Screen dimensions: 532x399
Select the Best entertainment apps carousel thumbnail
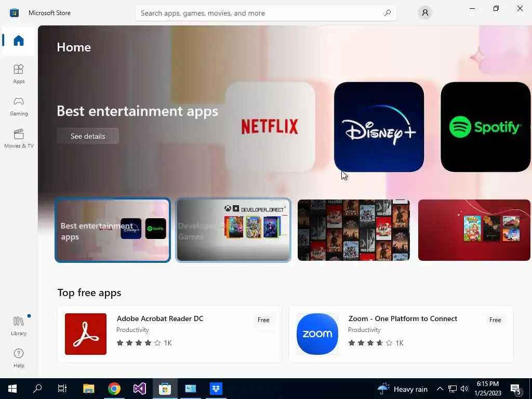coord(113,230)
